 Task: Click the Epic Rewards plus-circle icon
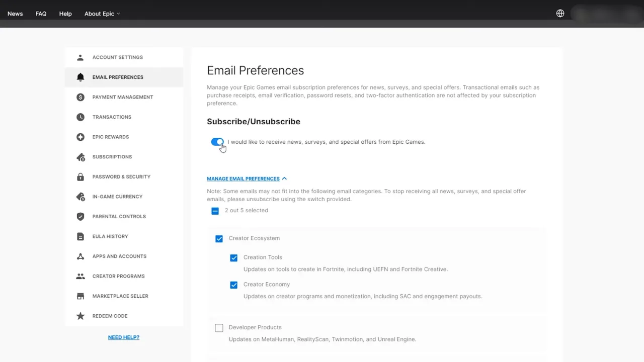(x=80, y=137)
